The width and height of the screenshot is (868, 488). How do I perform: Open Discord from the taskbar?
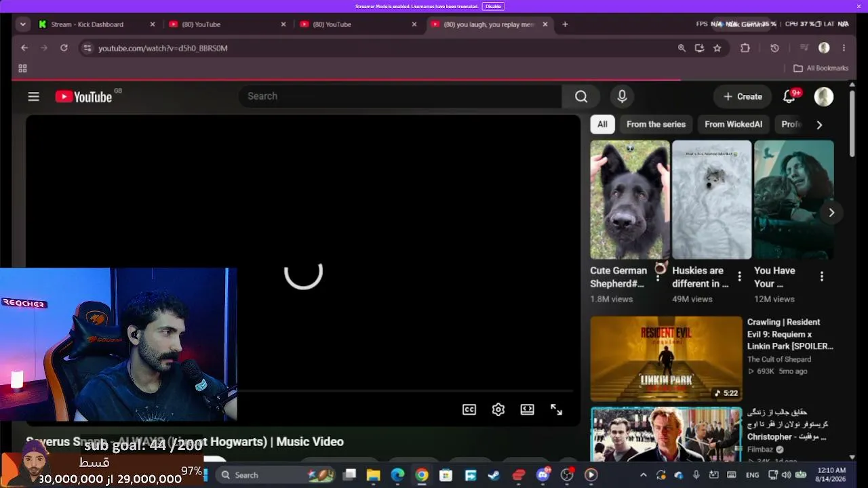pyautogui.click(x=542, y=475)
